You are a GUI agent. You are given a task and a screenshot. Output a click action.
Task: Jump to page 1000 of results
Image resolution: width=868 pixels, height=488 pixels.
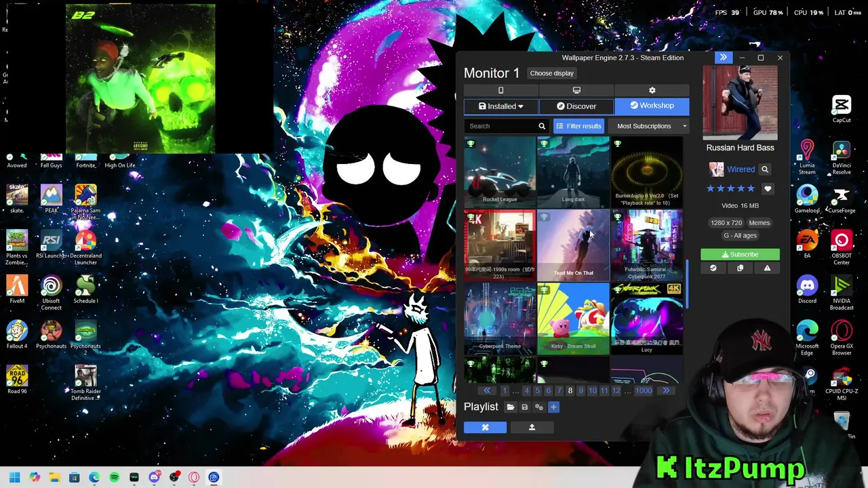(x=644, y=390)
